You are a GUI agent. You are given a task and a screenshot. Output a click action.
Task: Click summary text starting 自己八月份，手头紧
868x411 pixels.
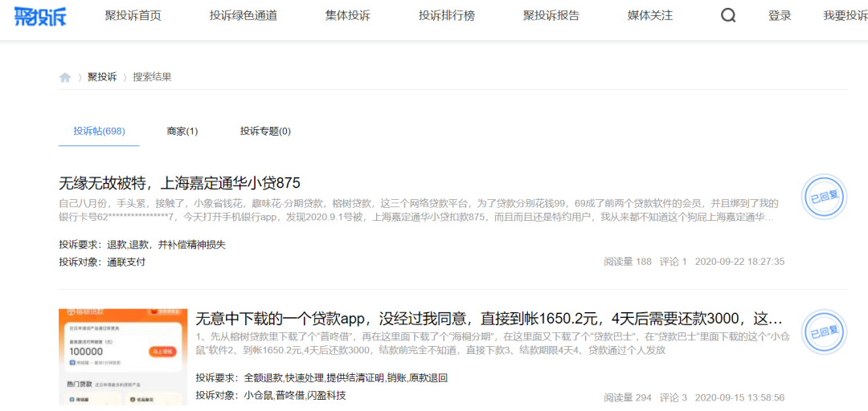pos(419,210)
